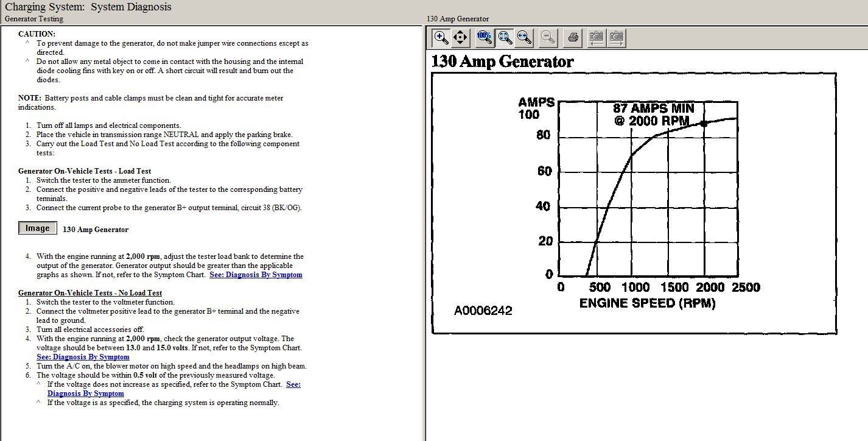This screenshot has height=441, width=868.
Task: Click the vertical divider between panes
Action: (424, 231)
